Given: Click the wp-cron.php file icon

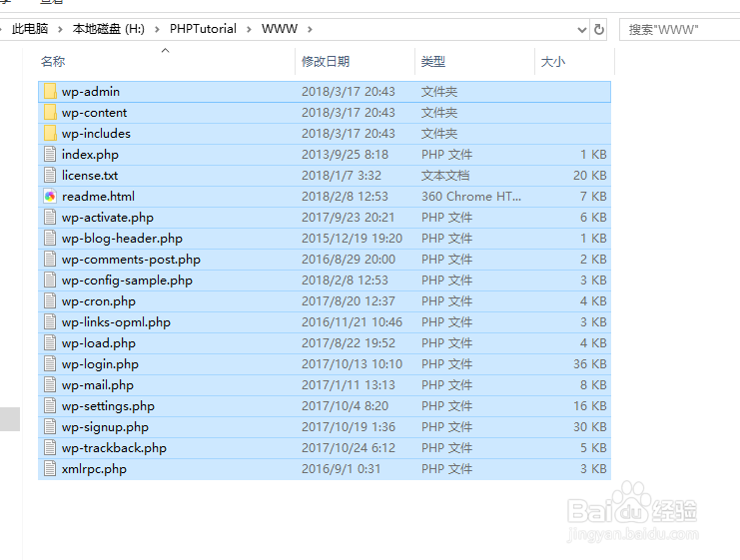Looking at the screenshot, I should tap(50, 301).
